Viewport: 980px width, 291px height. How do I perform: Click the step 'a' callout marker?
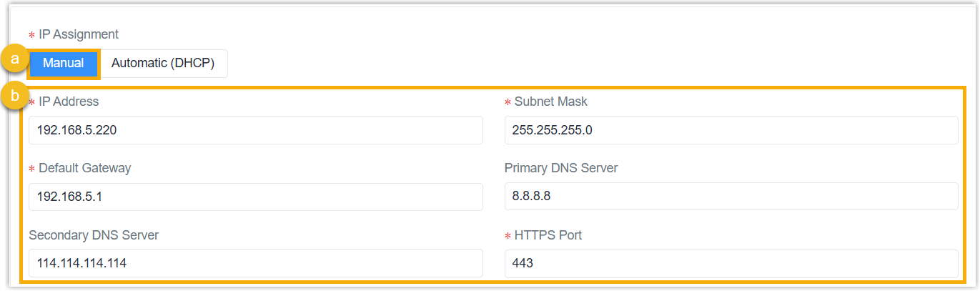tap(14, 59)
